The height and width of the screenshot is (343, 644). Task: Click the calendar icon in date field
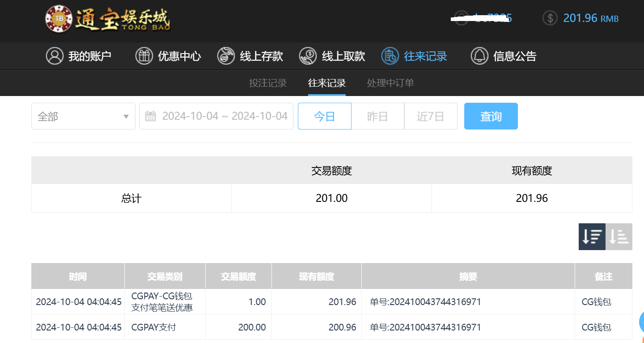(151, 117)
